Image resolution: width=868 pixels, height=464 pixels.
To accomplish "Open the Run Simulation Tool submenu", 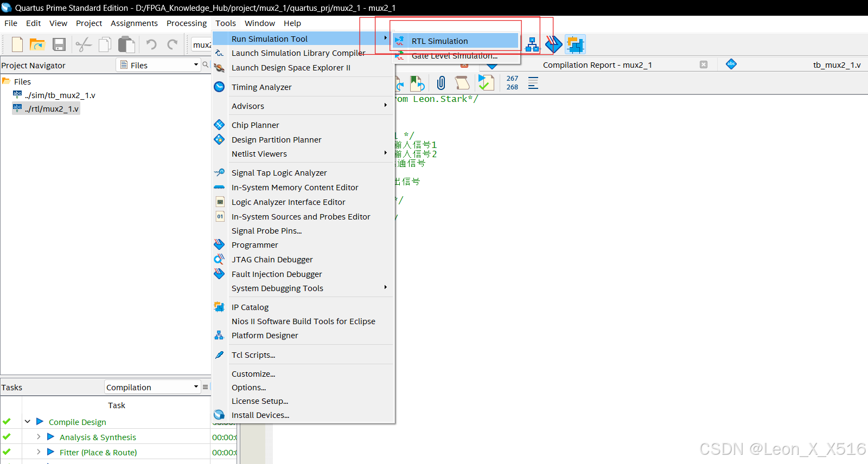I will pos(303,38).
